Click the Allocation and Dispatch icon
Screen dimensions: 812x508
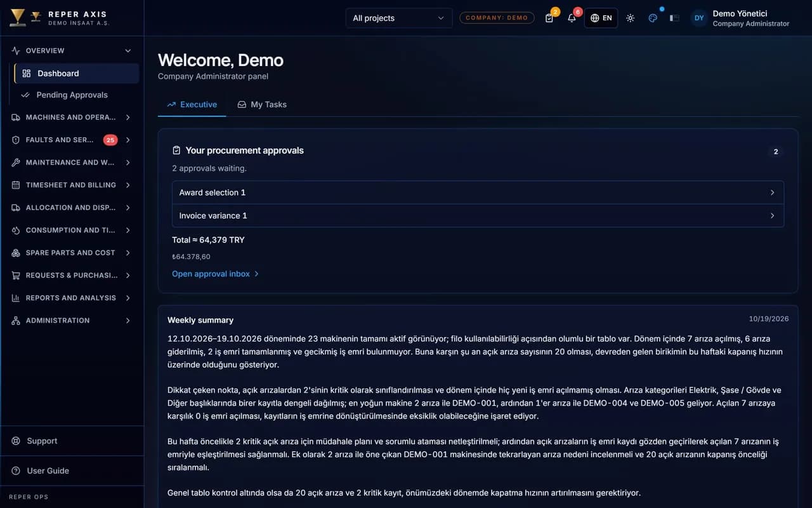pos(16,208)
